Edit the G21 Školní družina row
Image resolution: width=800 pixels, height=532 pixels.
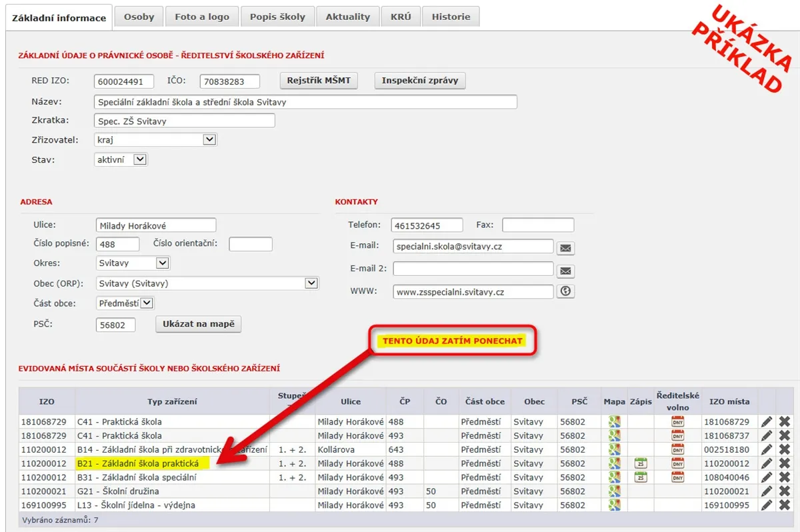[767, 491]
